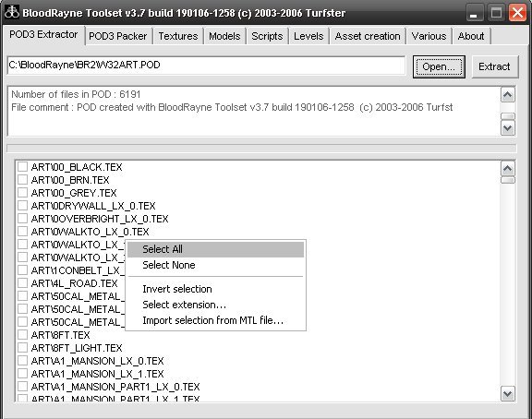Viewport: 532px width, 419px height.
Task: Click the Open... button
Action: 439,66
